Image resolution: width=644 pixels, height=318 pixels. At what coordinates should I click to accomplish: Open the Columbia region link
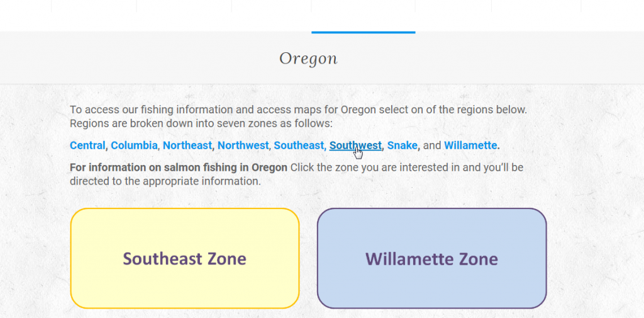tap(134, 145)
